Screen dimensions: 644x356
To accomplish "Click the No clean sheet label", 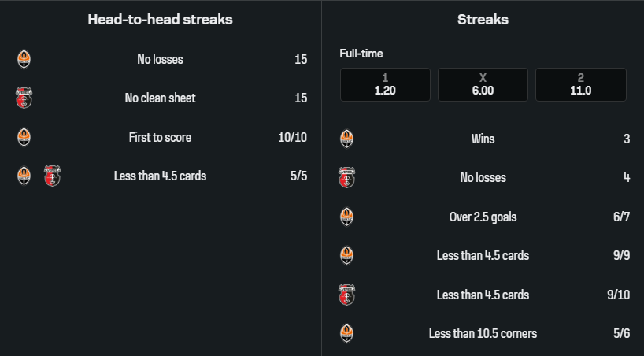I will tap(160, 98).
